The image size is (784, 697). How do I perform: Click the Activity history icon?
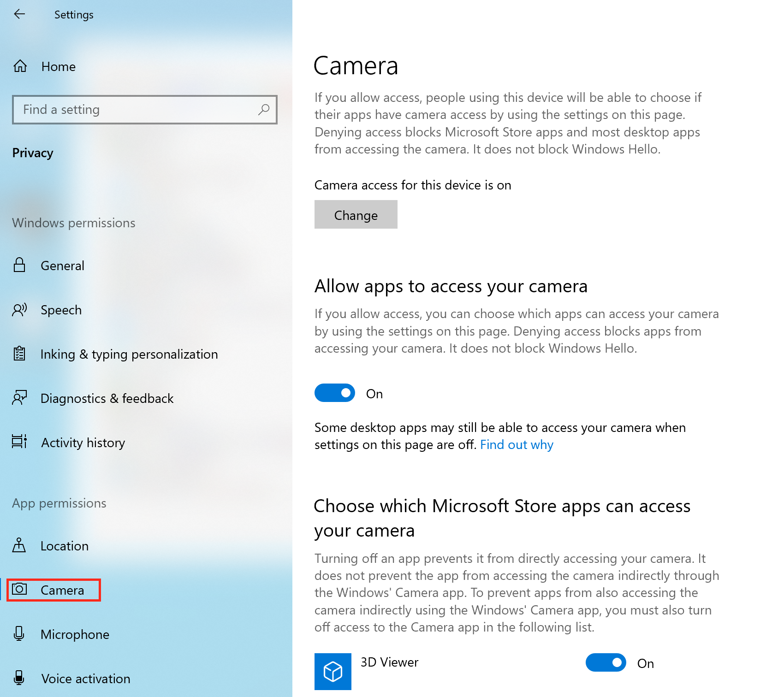[x=19, y=442]
